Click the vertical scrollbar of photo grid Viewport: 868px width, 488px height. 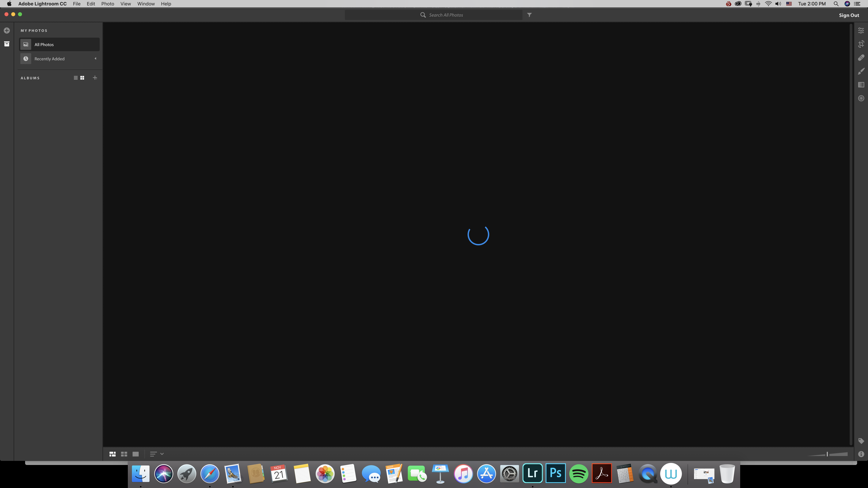(851, 234)
